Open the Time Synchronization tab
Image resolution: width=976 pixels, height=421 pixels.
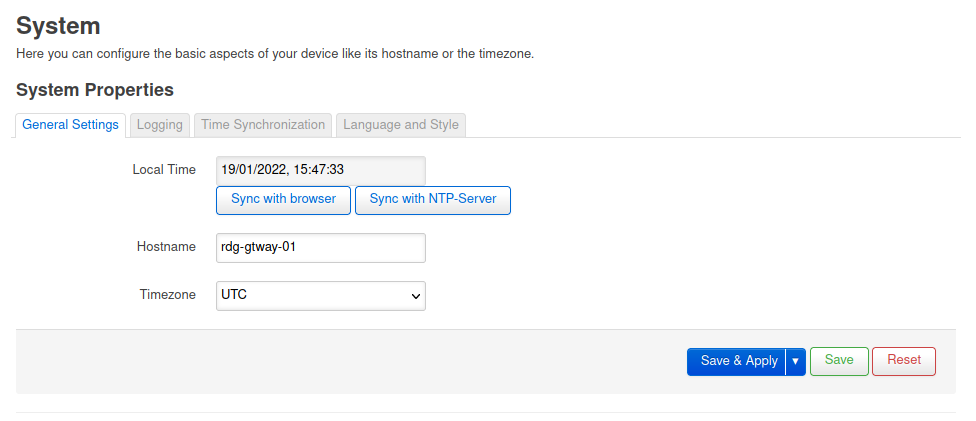click(263, 125)
